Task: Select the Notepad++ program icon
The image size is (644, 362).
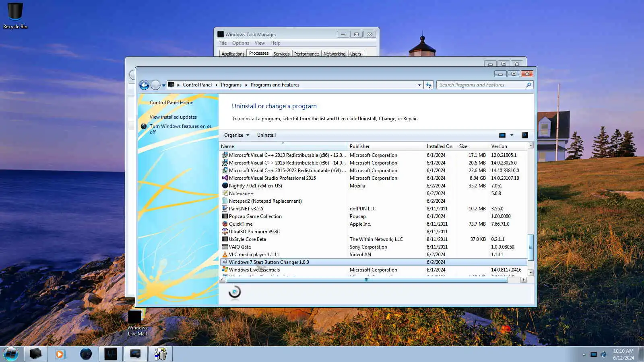Action: [225, 193]
